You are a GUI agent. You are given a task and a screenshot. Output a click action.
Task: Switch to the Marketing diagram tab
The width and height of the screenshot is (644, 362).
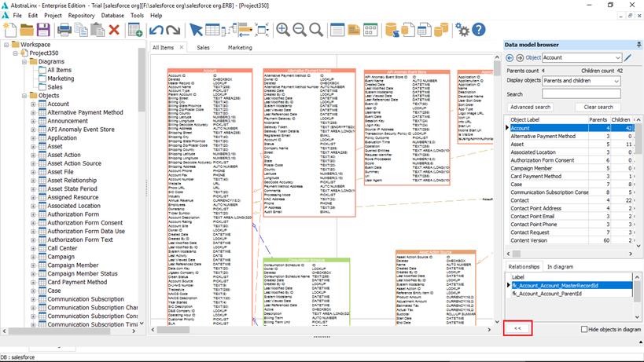pyautogui.click(x=240, y=47)
